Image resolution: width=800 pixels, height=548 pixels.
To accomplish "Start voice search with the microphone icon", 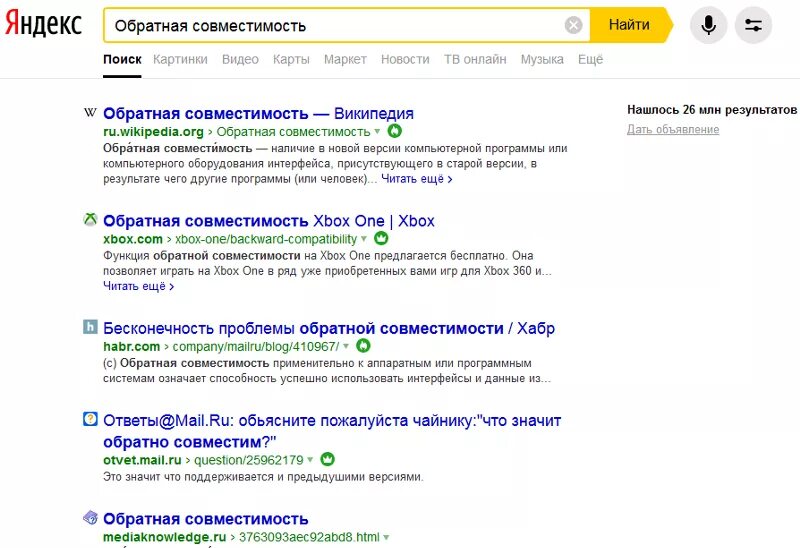I will click(708, 25).
